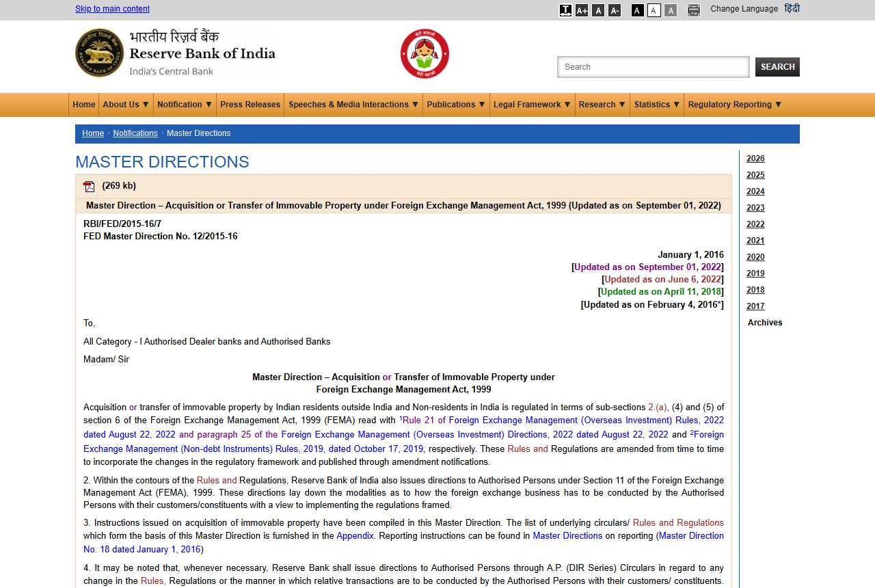Expand Speeches & Media Interactions dropdown
Screen dimensions: 875x588
[353, 105]
